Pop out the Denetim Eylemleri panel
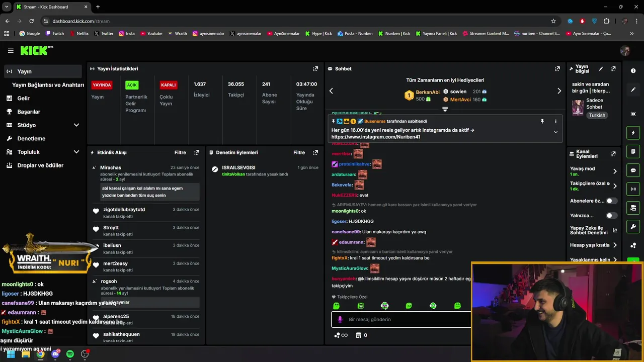This screenshot has height=362, width=644. pos(315,152)
